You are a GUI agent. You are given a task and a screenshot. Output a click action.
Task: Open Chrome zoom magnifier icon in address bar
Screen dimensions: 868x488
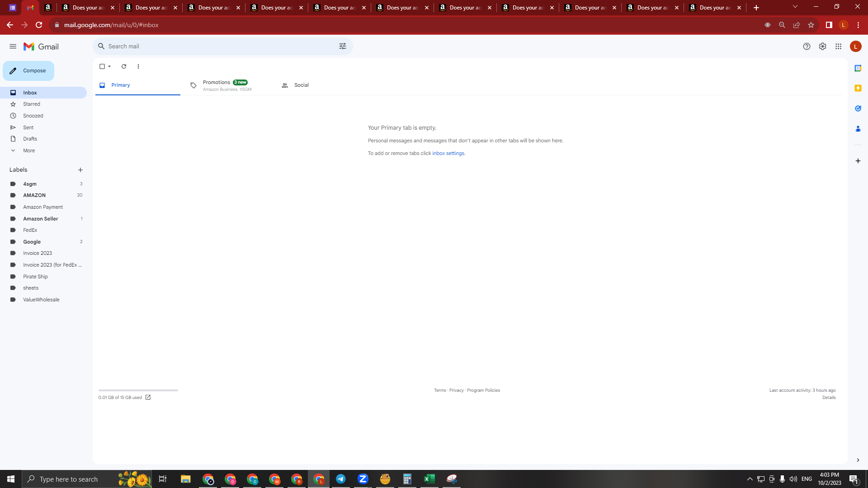[782, 25]
